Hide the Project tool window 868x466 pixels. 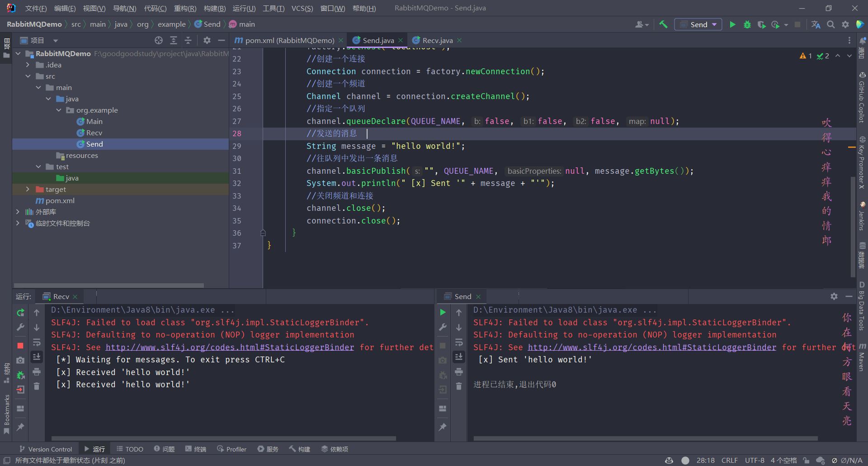pos(222,40)
